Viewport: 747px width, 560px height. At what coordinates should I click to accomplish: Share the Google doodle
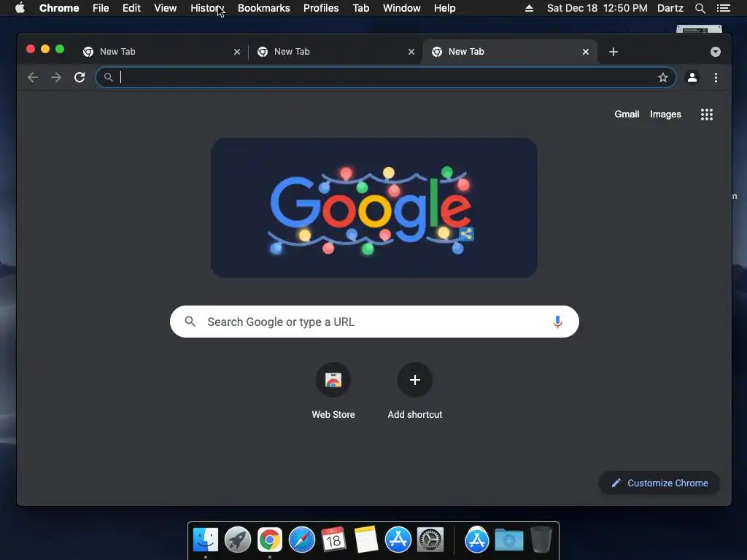466,234
